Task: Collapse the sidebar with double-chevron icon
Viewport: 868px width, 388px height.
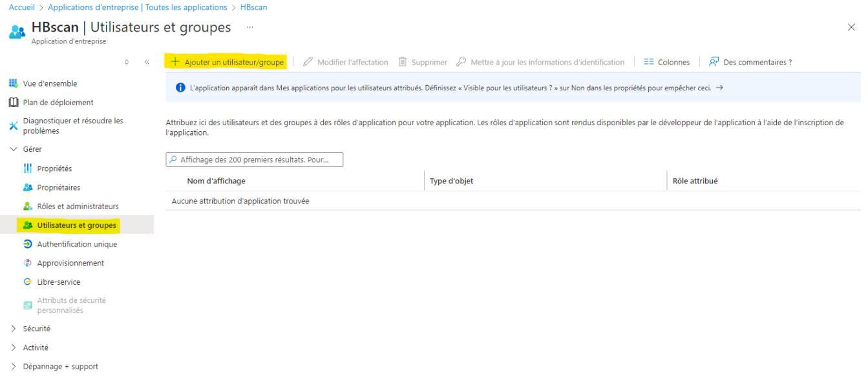Action: (147, 63)
